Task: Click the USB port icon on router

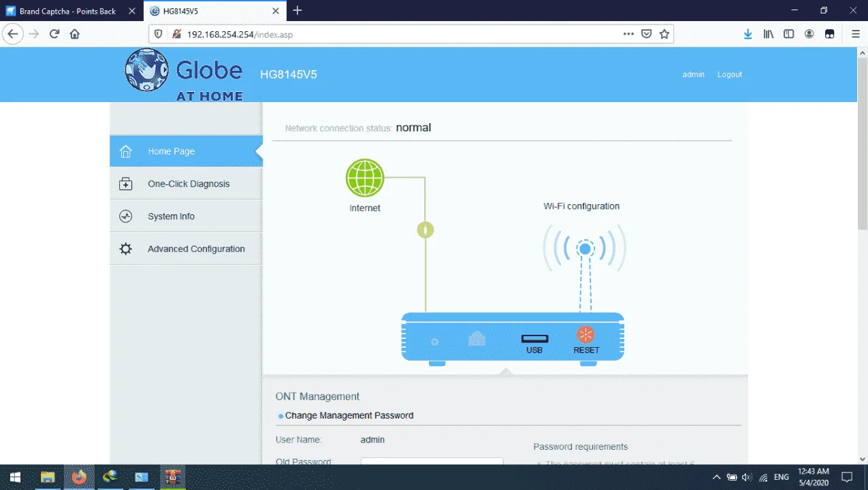Action: click(534, 338)
